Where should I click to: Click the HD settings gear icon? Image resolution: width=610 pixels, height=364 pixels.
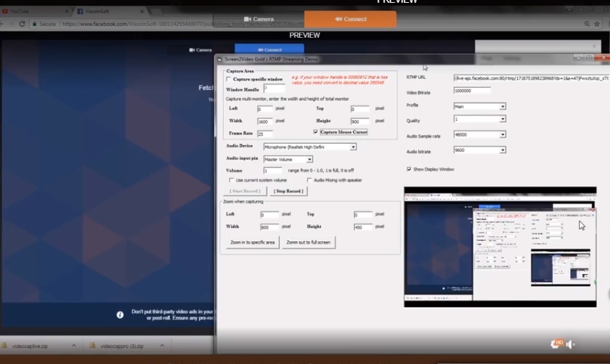coord(557,343)
